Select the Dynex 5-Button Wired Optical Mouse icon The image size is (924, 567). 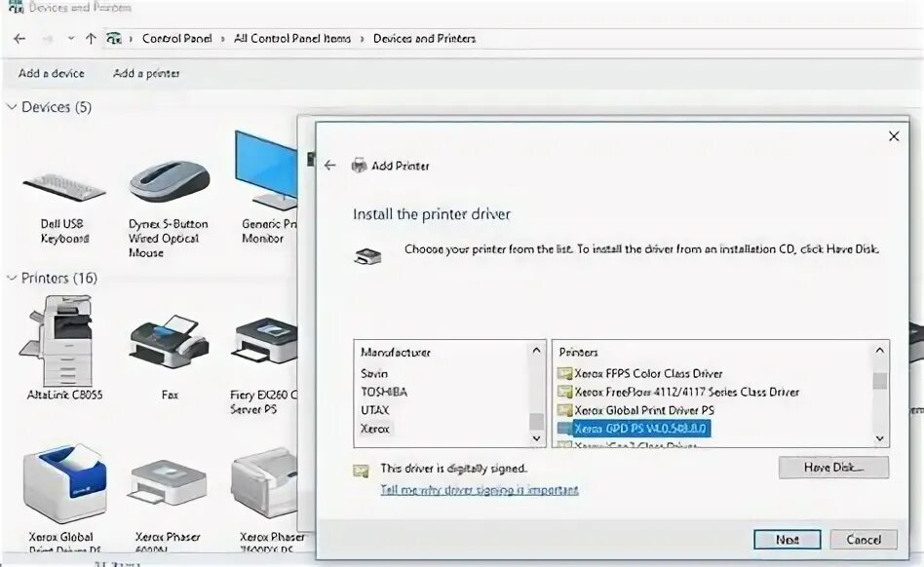[x=170, y=181]
